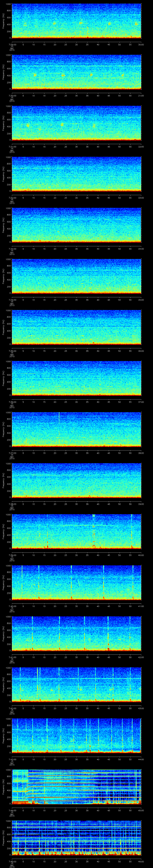Select the spectrogram panel starting at 7:43:00

(x=76, y=736)
